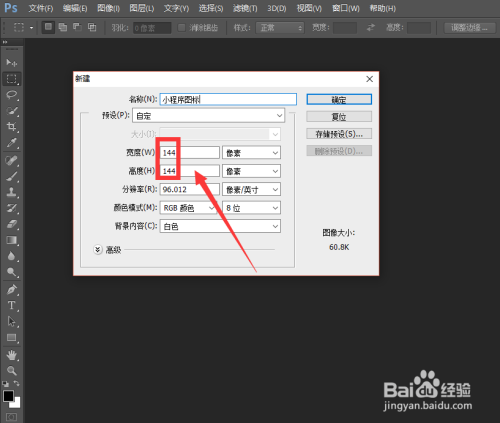Image resolution: width=500 pixels, height=423 pixels.
Task: Open the 滤镜(T) menu
Action: [x=245, y=8]
